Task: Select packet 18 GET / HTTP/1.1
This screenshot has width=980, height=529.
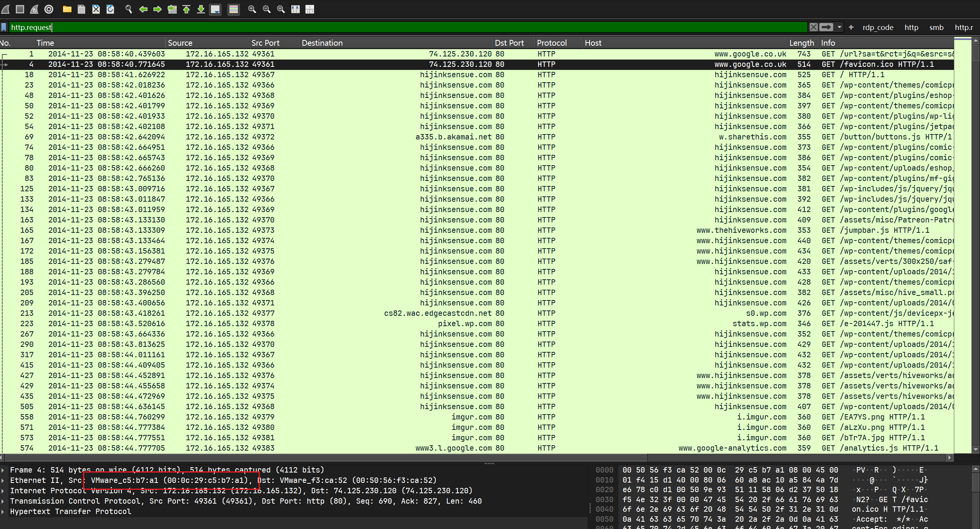Action: point(477,75)
